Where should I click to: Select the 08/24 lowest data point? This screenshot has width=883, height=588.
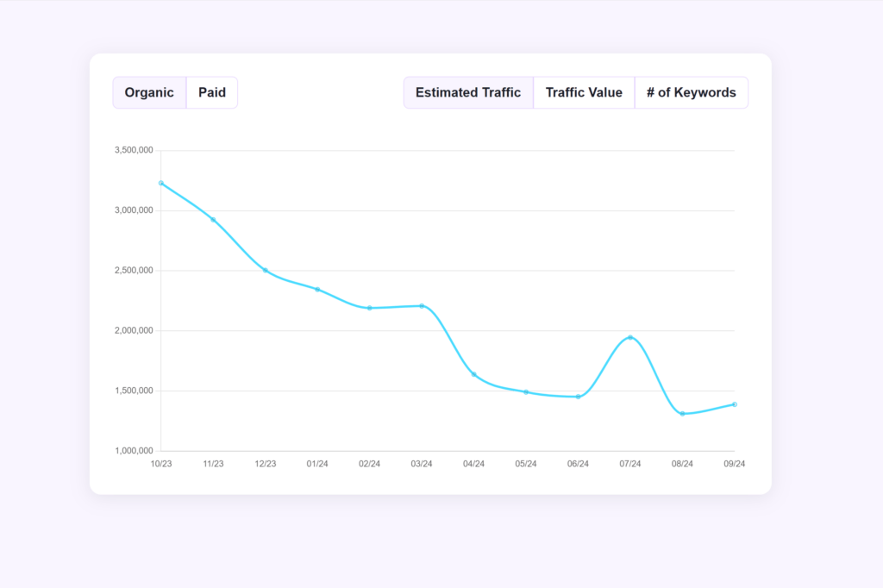coord(682,414)
